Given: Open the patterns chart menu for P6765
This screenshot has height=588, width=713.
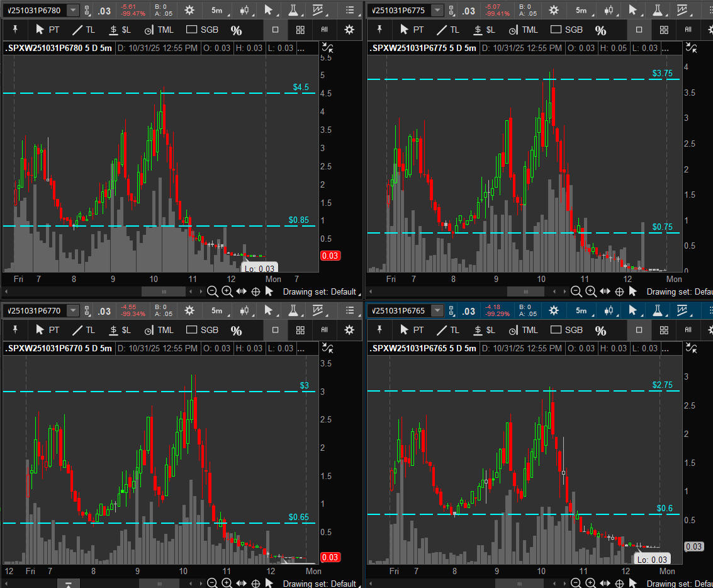Looking at the screenshot, I should coord(682,310).
